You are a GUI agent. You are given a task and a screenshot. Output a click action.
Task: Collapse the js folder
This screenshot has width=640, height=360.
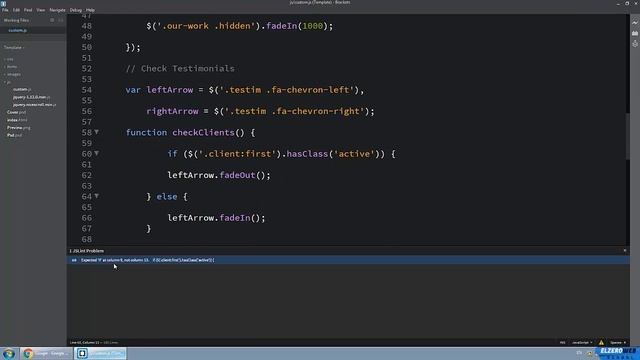7,82
